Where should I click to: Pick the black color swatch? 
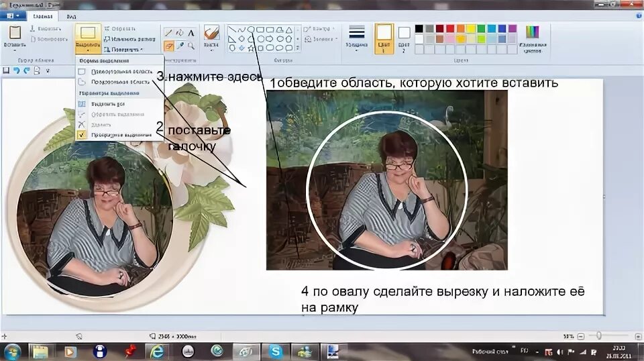419,28
